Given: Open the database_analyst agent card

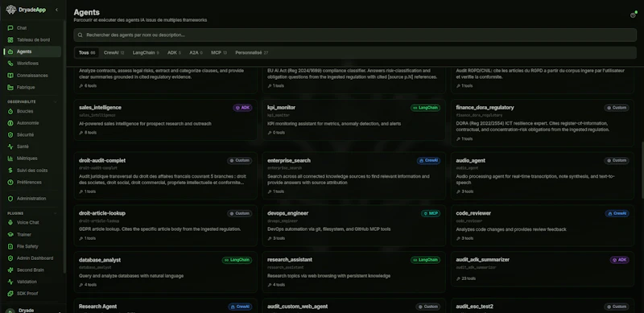Looking at the screenshot, I should 166,272.
